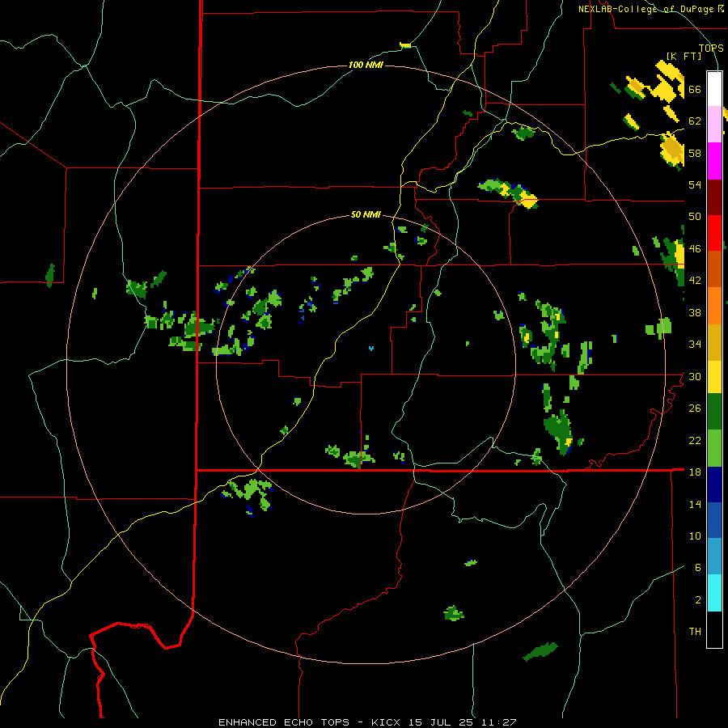Image resolution: width=728 pixels, height=728 pixels.
Task: Select the bright red legend swatch
Action: [714, 233]
